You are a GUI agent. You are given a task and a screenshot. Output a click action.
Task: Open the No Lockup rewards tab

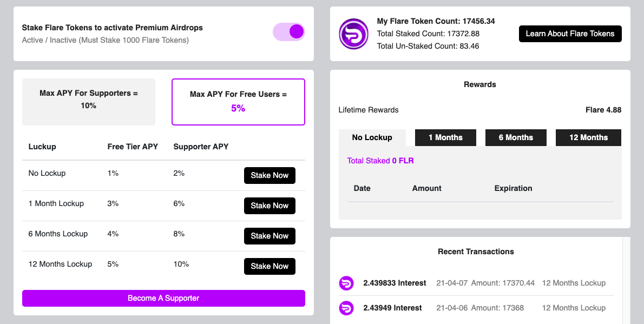[x=372, y=137]
